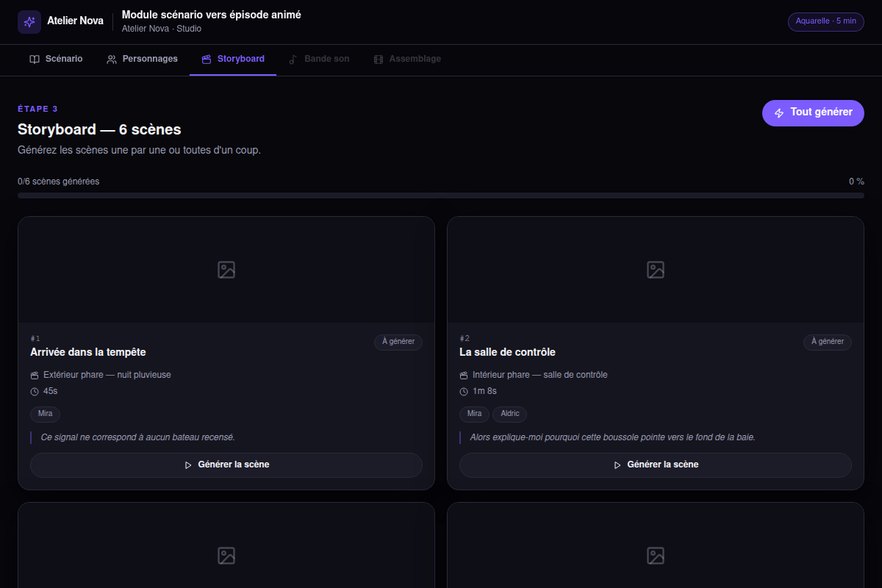Click play icon in scene #1 generate button

coord(188,465)
